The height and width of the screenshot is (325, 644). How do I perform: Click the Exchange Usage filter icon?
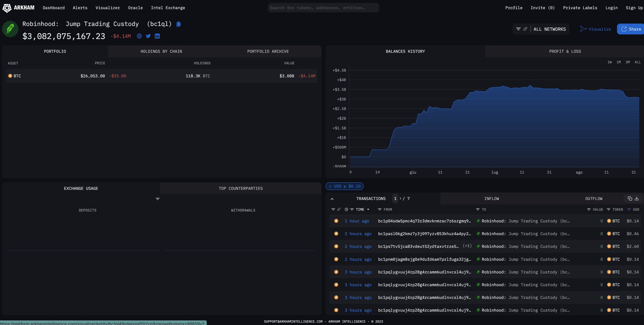[158, 199]
